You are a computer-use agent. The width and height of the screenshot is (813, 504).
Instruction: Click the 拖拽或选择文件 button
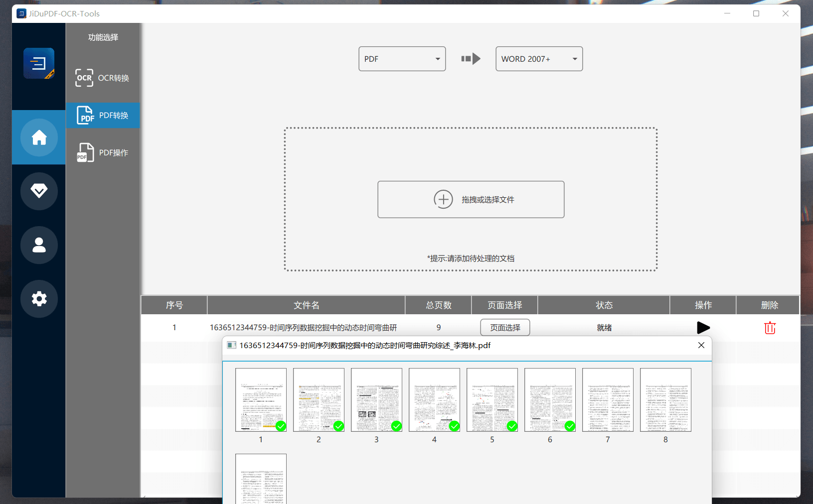470,199
